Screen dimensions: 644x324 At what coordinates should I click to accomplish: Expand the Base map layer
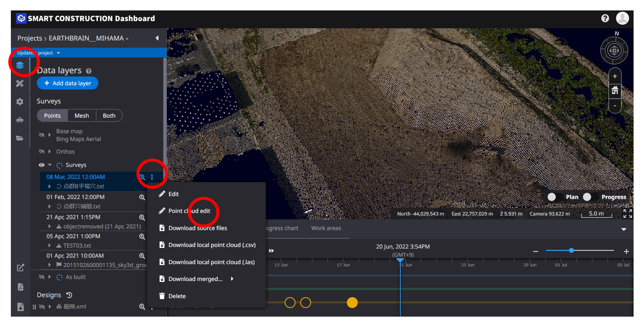pos(50,135)
